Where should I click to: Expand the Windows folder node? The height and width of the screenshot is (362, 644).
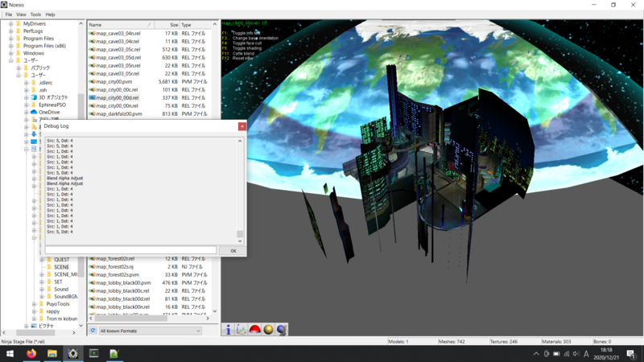click(x=11, y=53)
